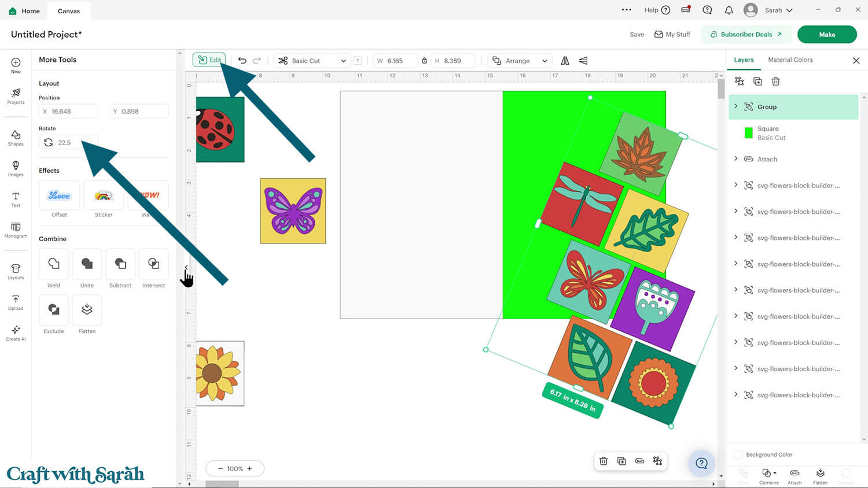This screenshot has height=488, width=868.
Task: Expand the Attach layer
Action: pyautogui.click(x=736, y=158)
